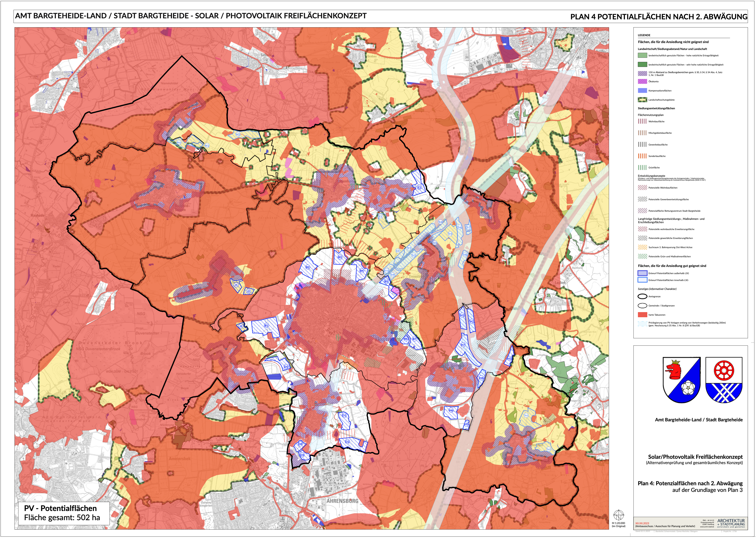Click the Ökokonto magenta hatched legend swatch
The width and height of the screenshot is (756, 538).
coord(642,82)
